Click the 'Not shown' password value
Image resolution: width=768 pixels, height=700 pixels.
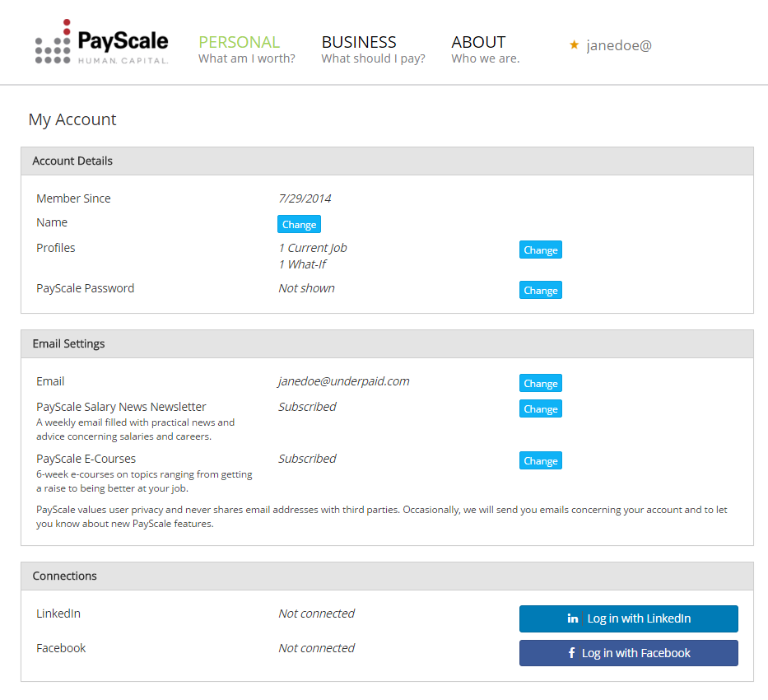[306, 288]
